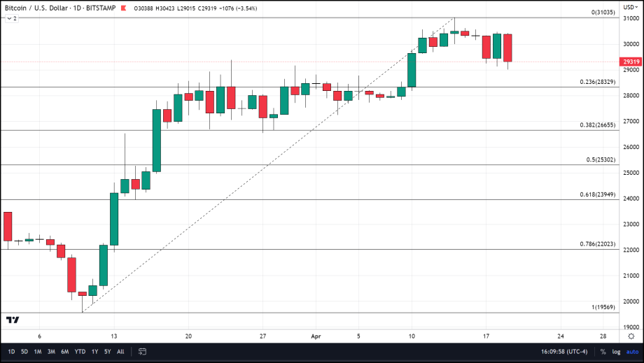Click the TradingView logo
Image resolution: width=644 pixels, height=363 pixels.
(x=13, y=320)
